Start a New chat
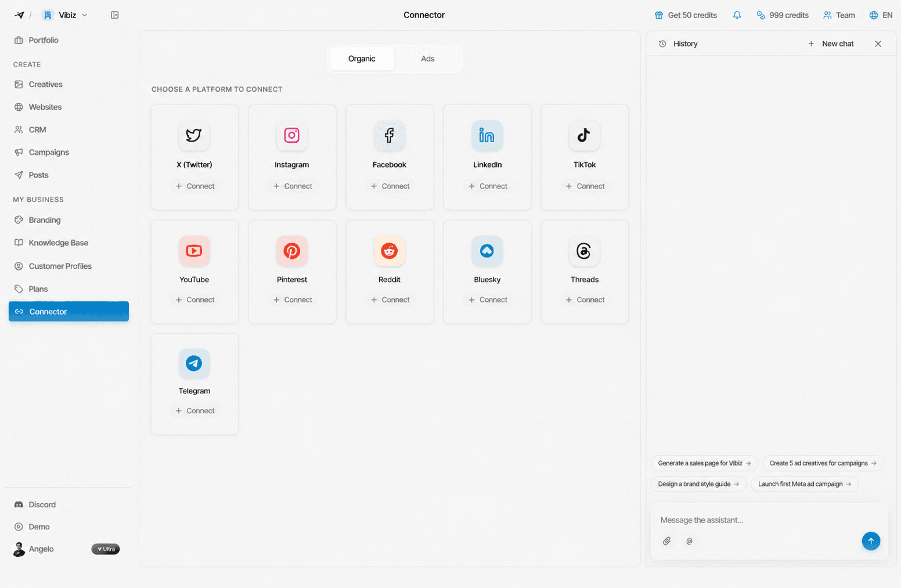Viewport: 901px width, 588px height. [831, 44]
